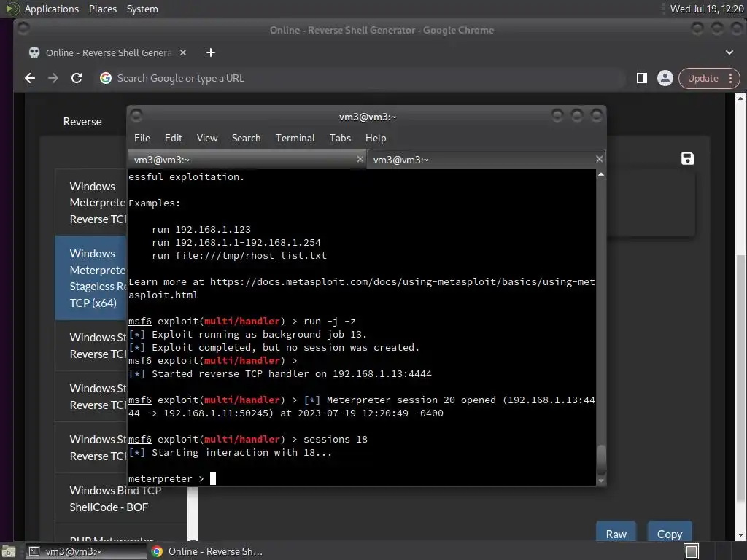Click the docs.metasploit.com link text

(362, 288)
